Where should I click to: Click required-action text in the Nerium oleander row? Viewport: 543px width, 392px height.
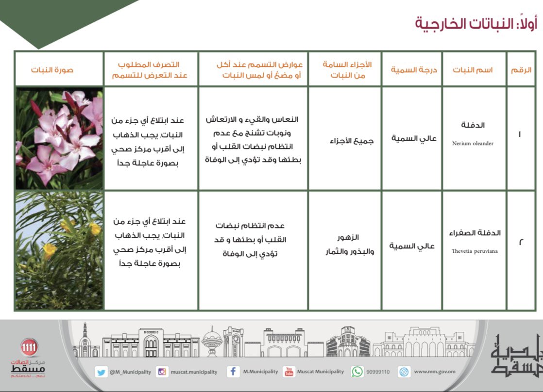pyautogui.click(x=148, y=142)
